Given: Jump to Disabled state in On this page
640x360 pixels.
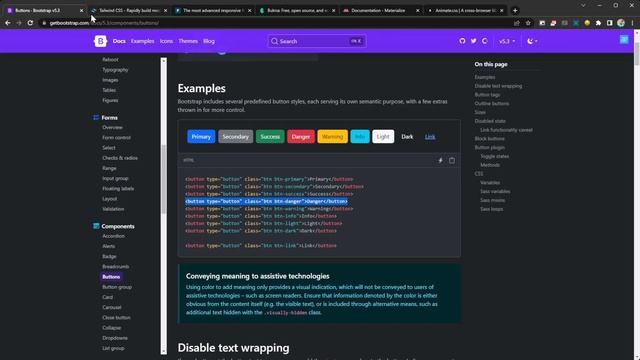Looking at the screenshot, I should (490, 121).
